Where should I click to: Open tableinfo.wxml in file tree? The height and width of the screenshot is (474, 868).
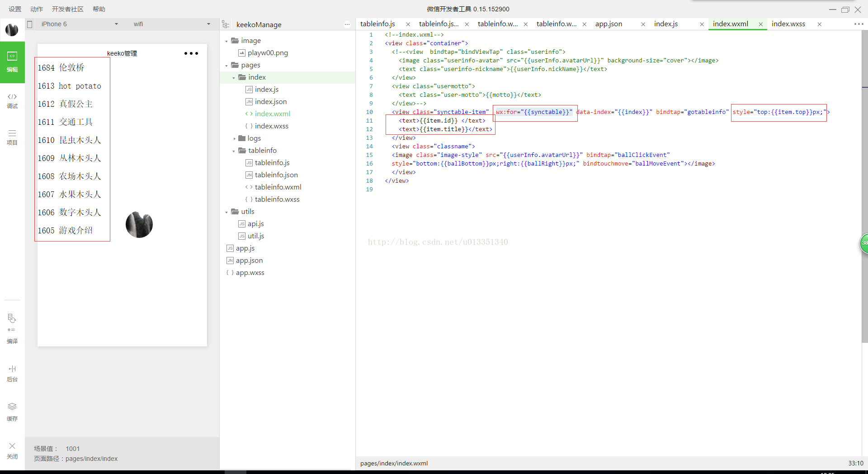(x=278, y=187)
